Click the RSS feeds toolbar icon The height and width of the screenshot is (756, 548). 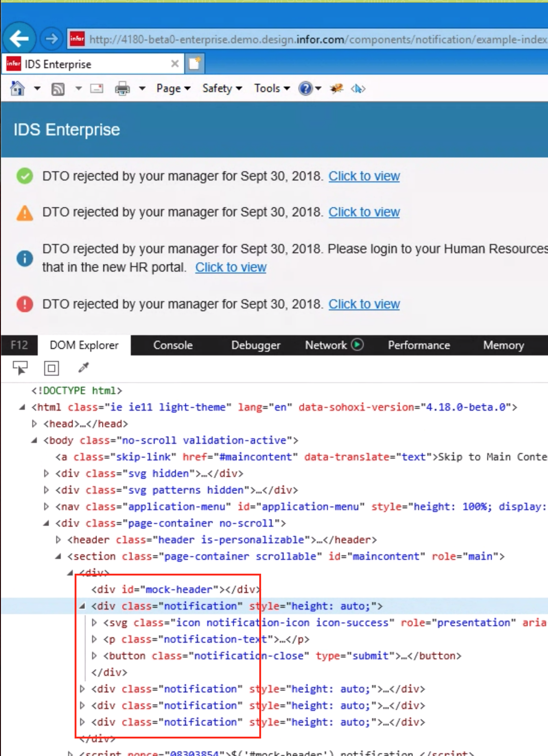tap(58, 88)
